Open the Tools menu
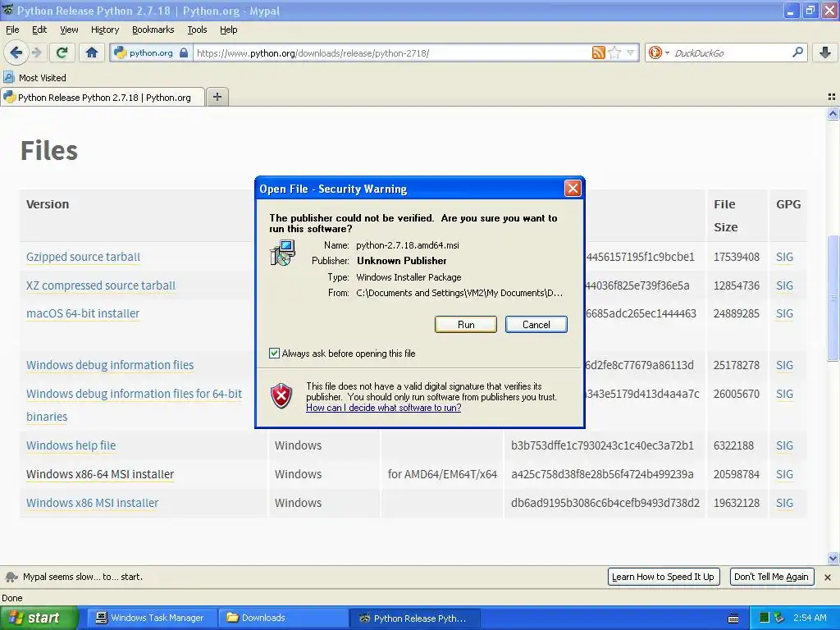 pos(197,30)
